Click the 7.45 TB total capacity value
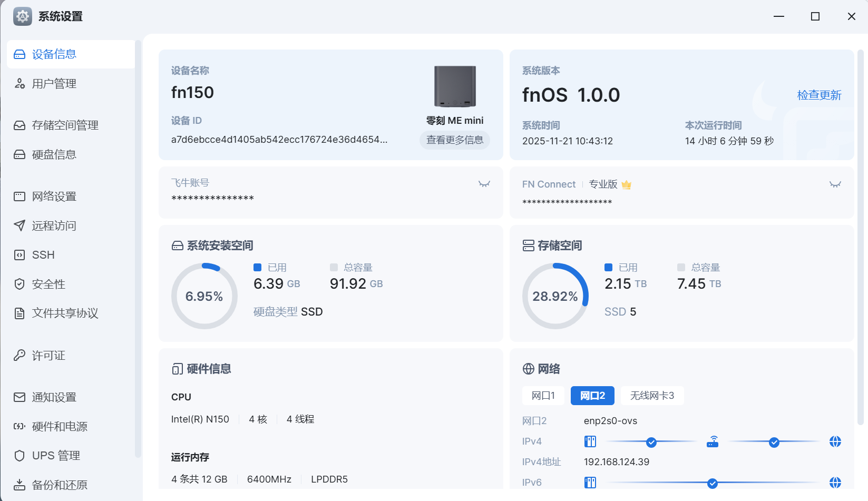The width and height of the screenshot is (868, 501). (699, 284)
